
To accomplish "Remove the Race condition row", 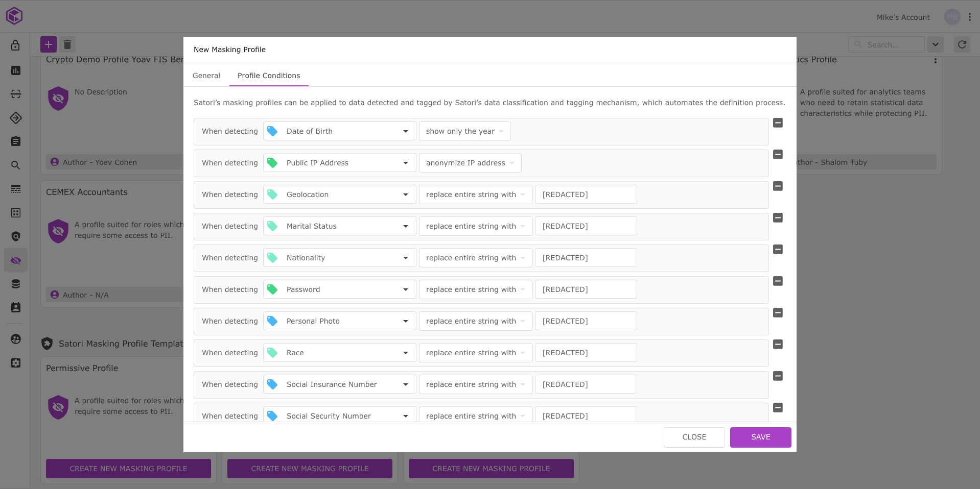I will (x=778, y=345).
